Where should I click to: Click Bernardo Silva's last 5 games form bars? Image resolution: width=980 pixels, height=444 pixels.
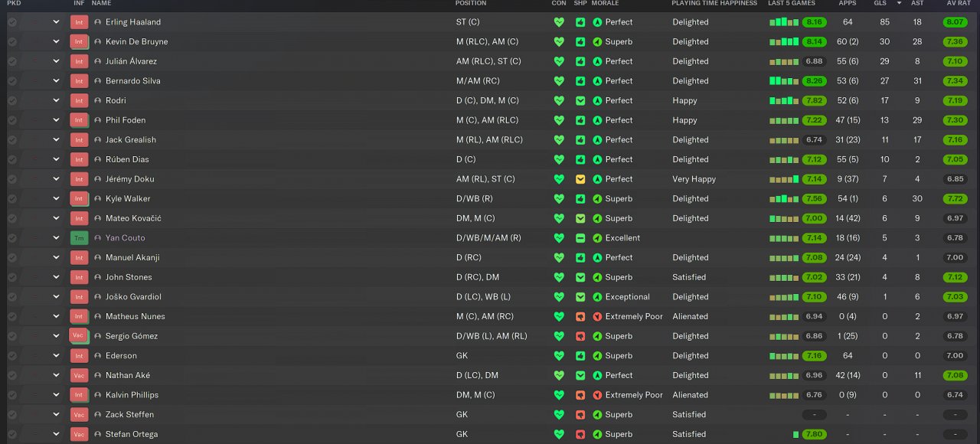784,81
